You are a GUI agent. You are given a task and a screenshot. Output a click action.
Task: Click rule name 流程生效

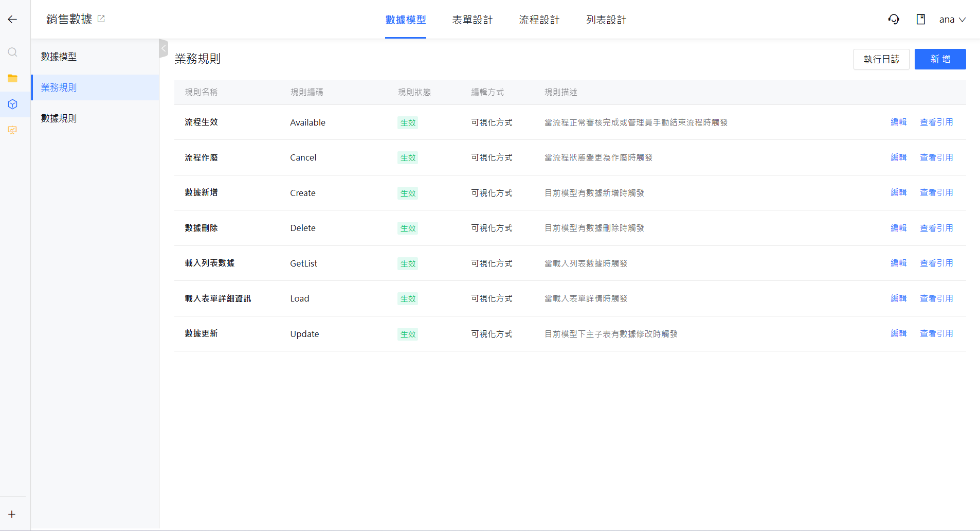tap(202, 122)
